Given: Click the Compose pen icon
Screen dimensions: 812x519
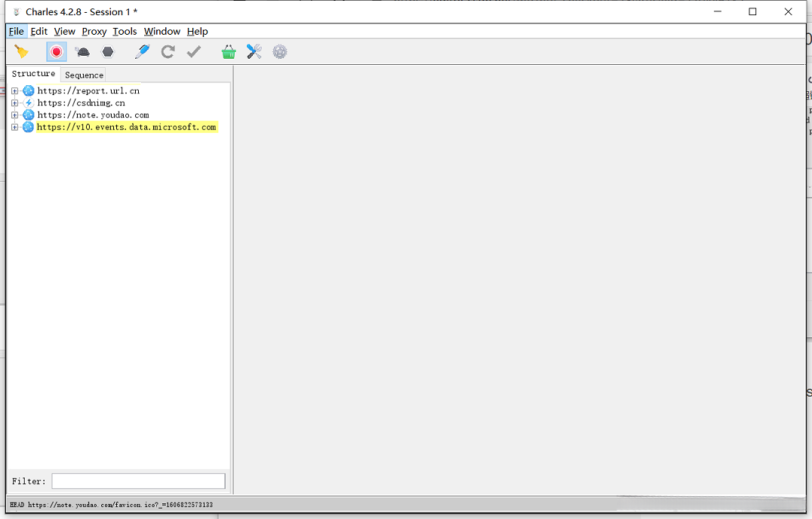Looking at the screenshot, I should point(142,52).
